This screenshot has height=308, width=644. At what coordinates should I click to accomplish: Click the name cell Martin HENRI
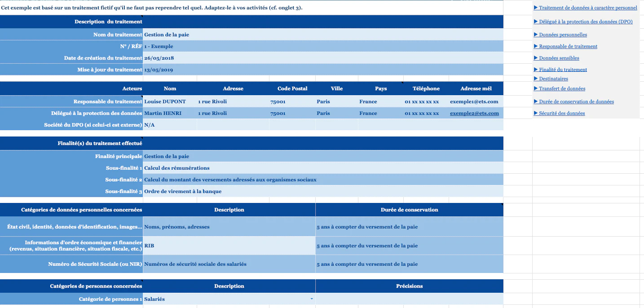pyautogui.click(x=170, y=113)
